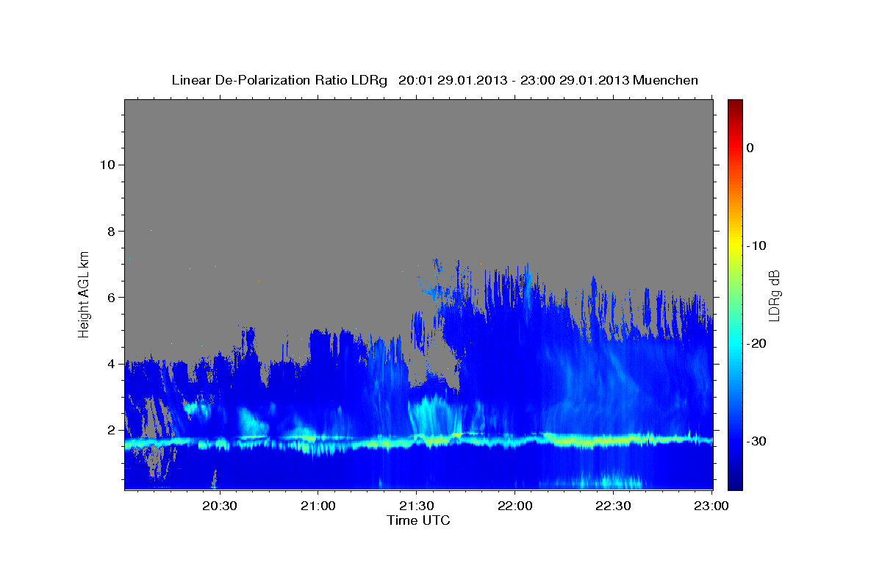This screenshot has width=882, height=588.
Task: Click the 21:00 time tick label
Action: pos(318,506)
